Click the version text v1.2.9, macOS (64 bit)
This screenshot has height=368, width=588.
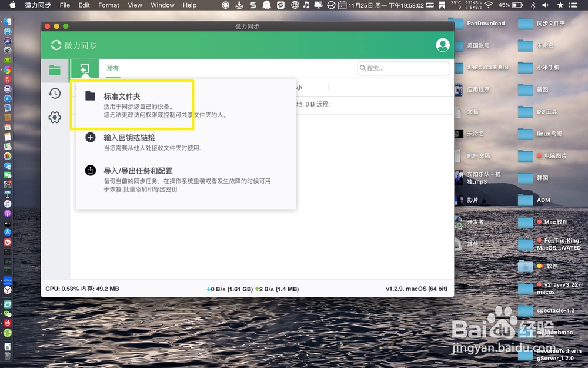pyautogui.click(x=417, y=289)
